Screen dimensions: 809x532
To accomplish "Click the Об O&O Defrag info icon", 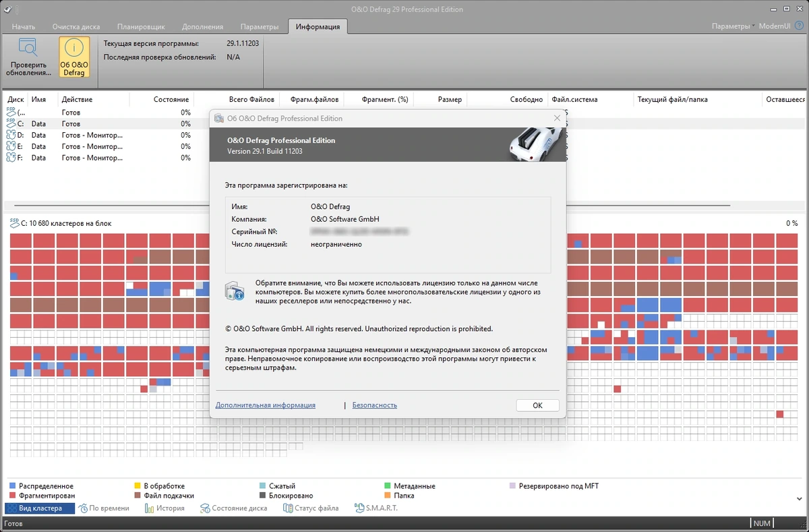I will coord(73,49).
